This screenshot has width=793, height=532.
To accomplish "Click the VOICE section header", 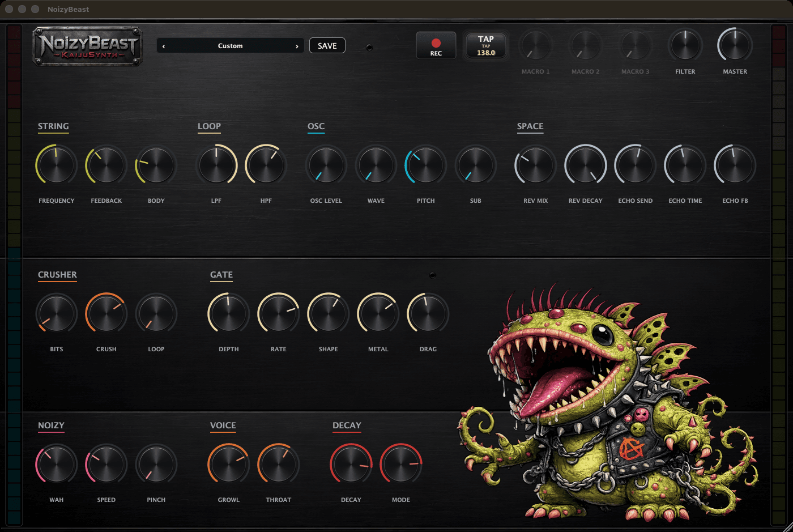I will pos(223,425).
